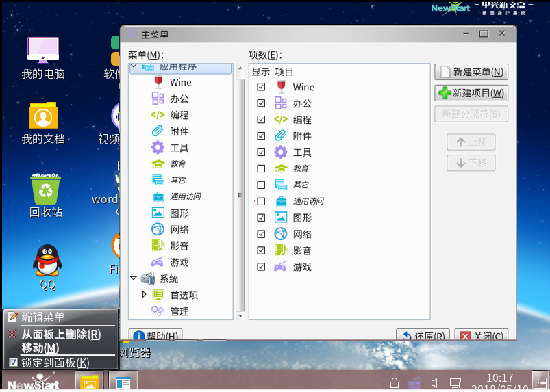Click 办公 icon in items list
The image size is (550, 392).
tap(281, 103)
